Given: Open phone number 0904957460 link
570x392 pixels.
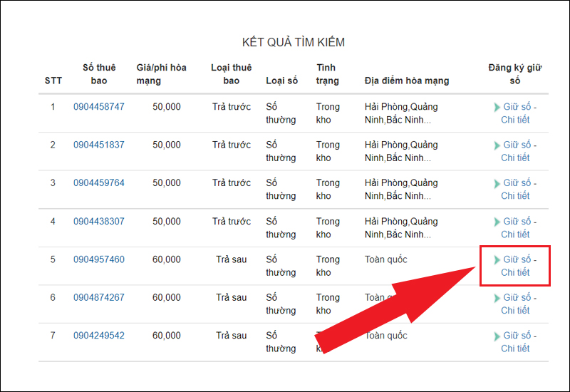Looking at the screenshot, I should click(99, 259).
